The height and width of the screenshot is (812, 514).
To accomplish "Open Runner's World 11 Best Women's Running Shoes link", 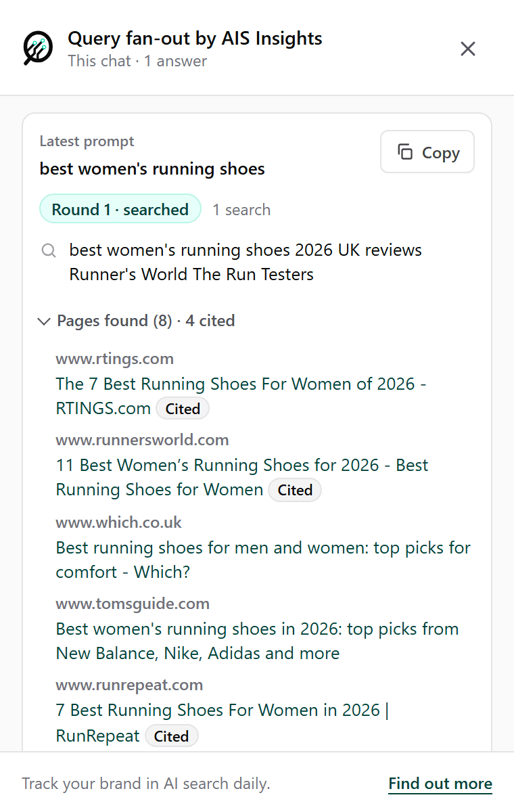I will click(x=242, y=477).
